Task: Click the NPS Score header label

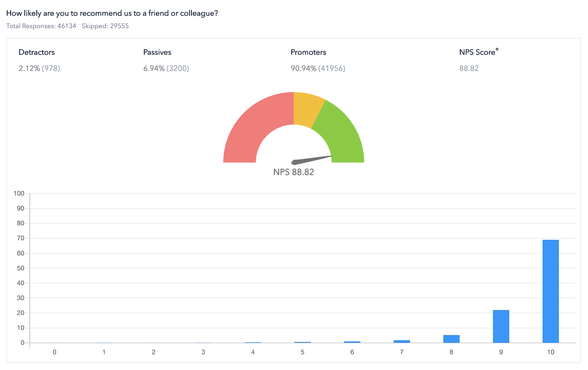Action: point(478,52)
